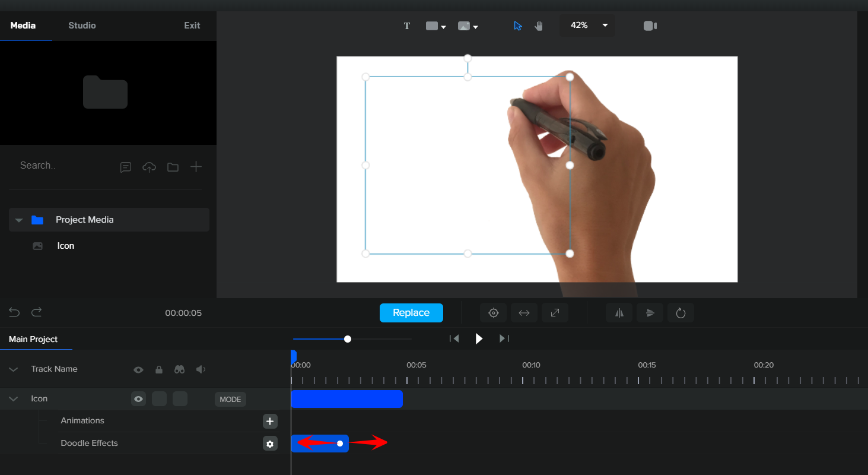Click the new folder icon
This screenshot has height=475, width=868.
[x=173, y=167]
